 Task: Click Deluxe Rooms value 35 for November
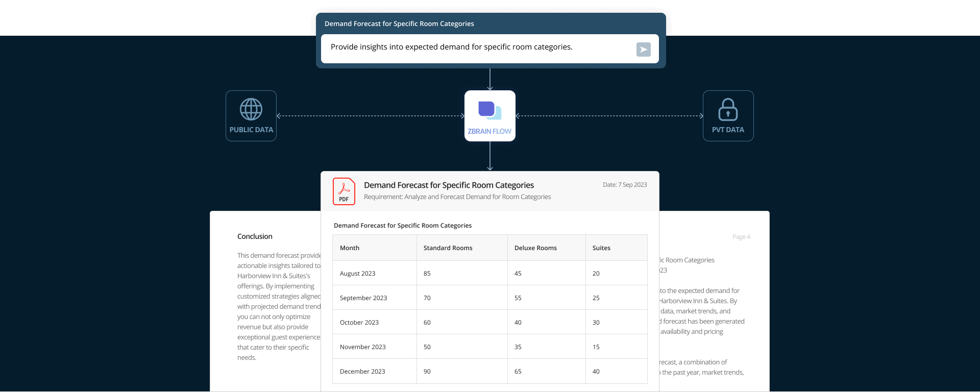(x=518, y=347)
